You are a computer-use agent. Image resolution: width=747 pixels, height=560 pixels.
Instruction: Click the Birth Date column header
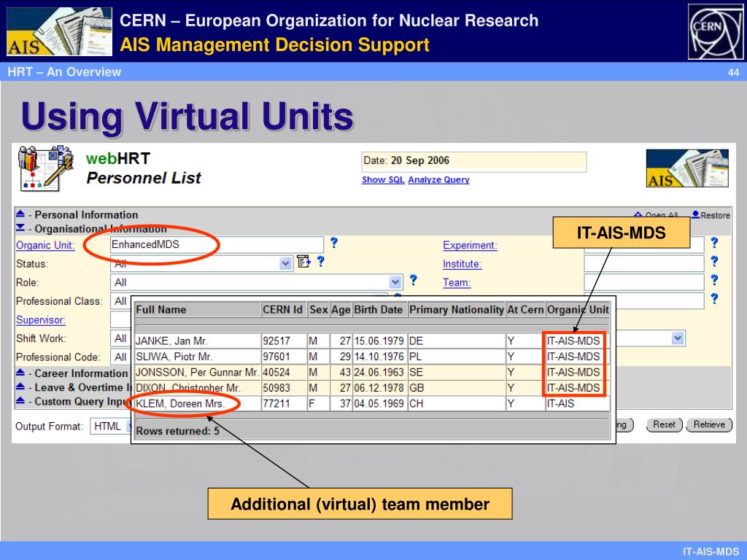379,309
